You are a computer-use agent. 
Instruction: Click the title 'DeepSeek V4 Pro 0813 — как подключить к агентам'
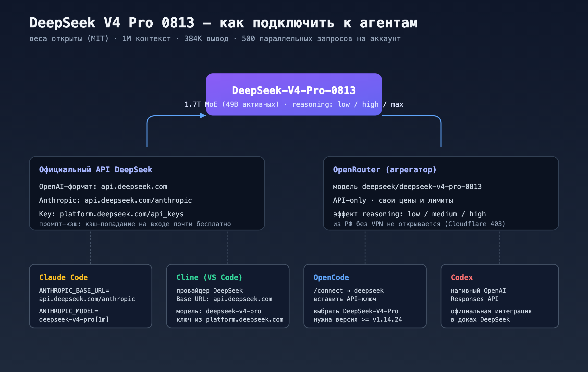223,23
